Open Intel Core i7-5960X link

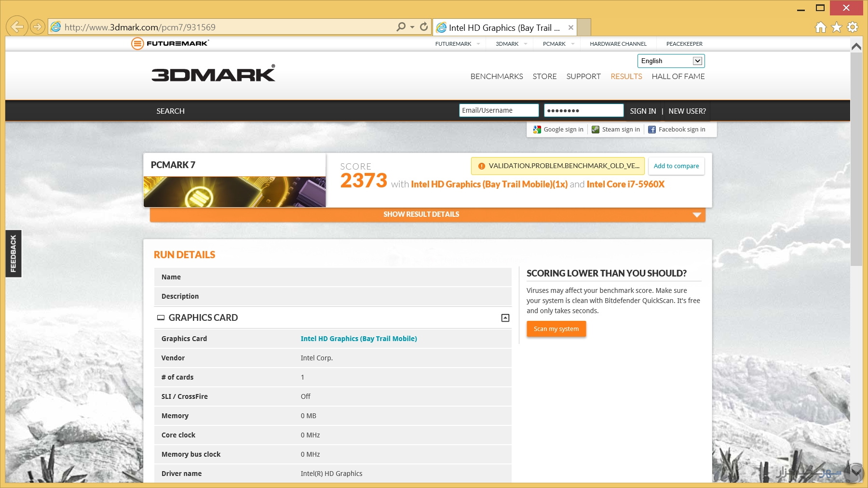[625, 184]
